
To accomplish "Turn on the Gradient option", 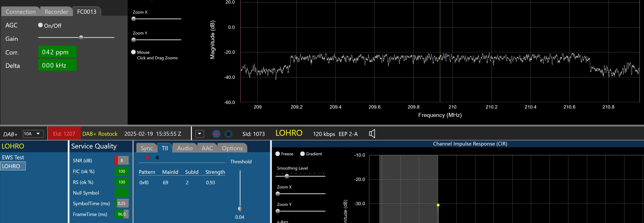I will click(x=302, y=154).
